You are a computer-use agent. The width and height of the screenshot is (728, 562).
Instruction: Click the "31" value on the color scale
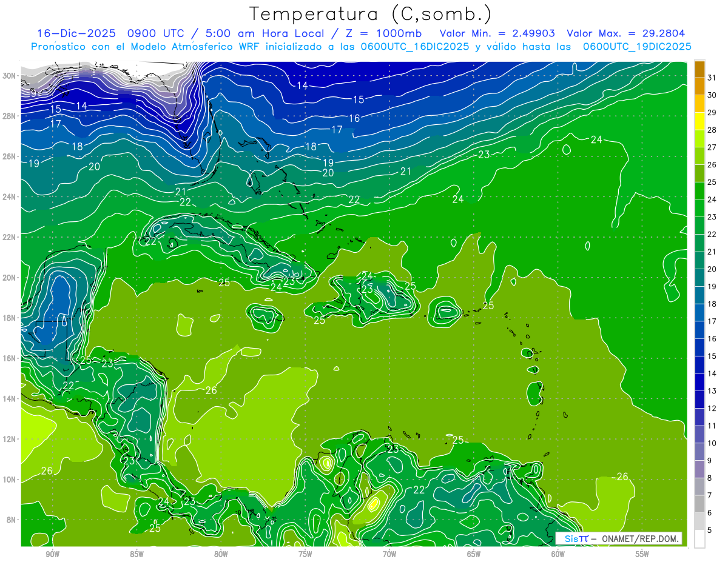coord(712,77)
